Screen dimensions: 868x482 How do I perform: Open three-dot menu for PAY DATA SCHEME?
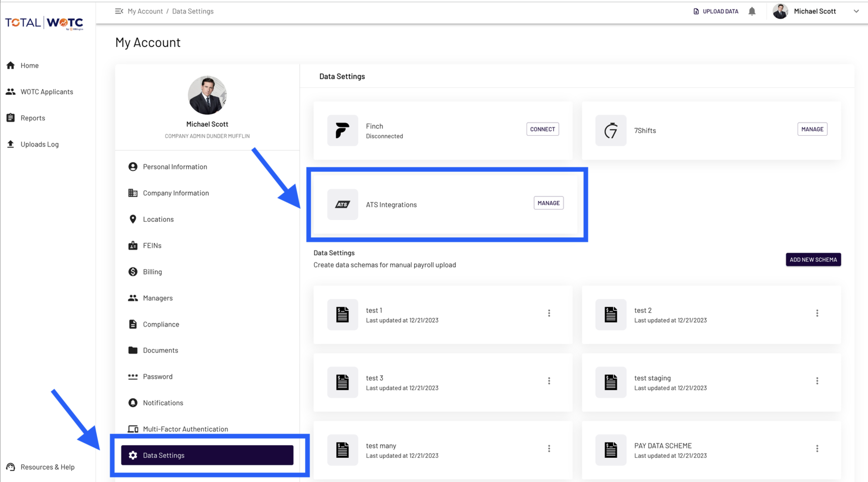point(817,448)
